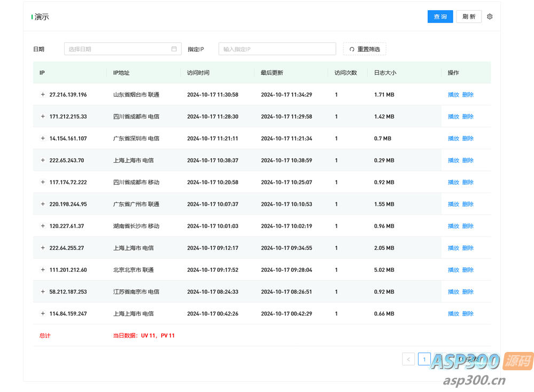Click the calendar icon in date field
This screenshot has width=534, height=392.
pyautogui.click(x=174, y=49)
